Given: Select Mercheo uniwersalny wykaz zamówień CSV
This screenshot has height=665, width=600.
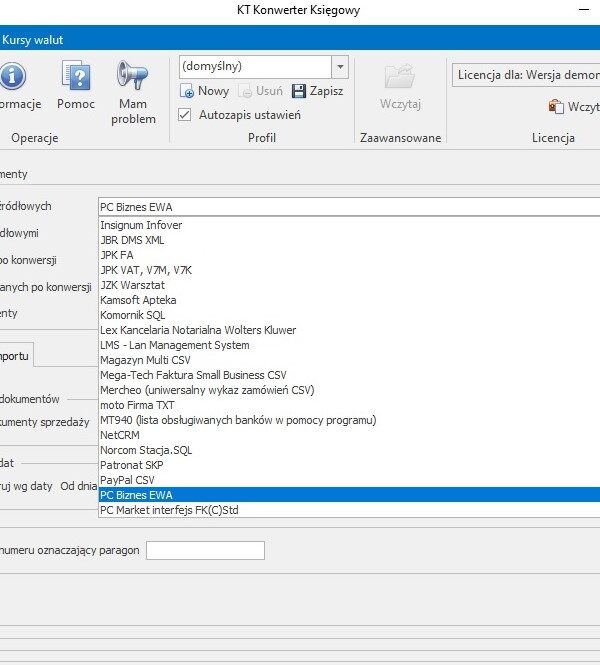Looking at the screenshot, I should [x=350, y=390].
